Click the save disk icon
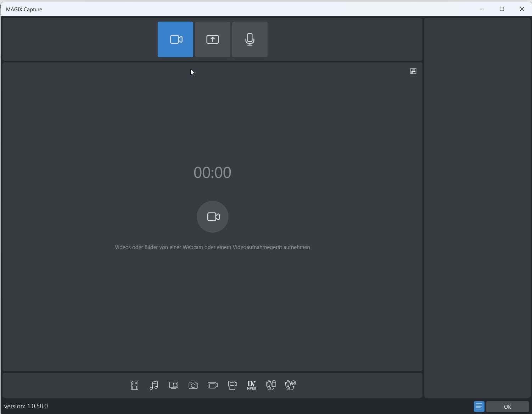Image resolution: width=532 pixels, height=414 pixels. pos(413,71)
